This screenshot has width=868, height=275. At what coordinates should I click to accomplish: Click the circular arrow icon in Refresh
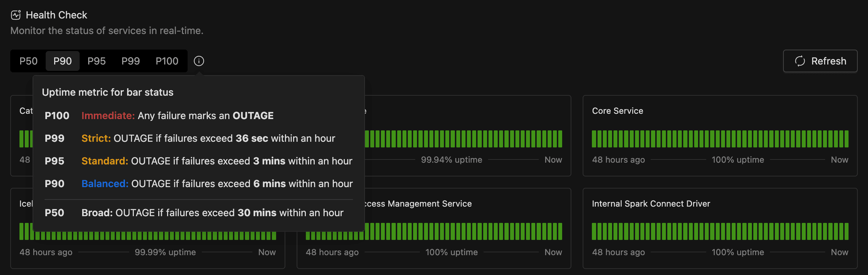800,61
